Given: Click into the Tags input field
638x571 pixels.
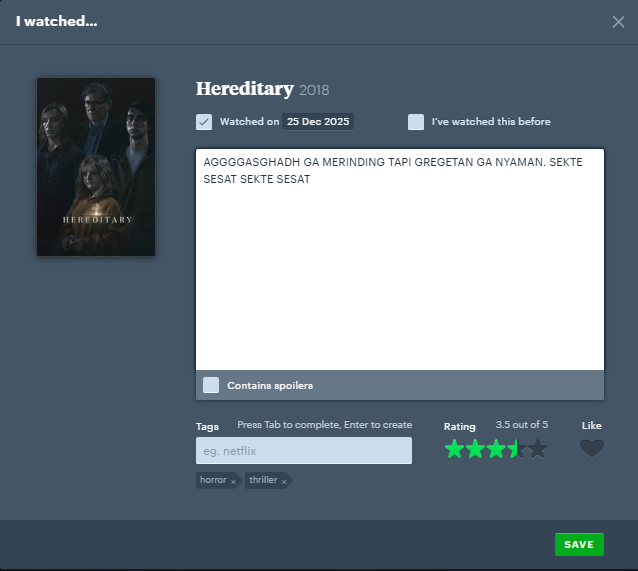Looking at the screenshot, I should (303, 451).
